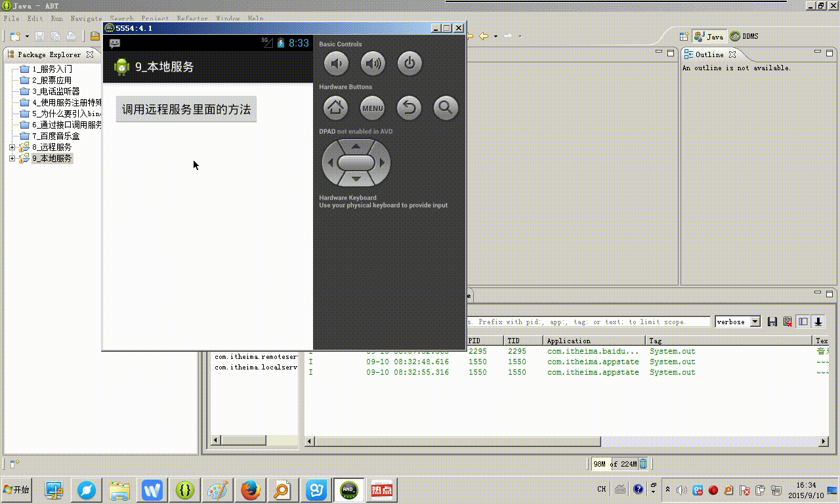
Task: Click the New toolbar button
Action: click(14, 36)
